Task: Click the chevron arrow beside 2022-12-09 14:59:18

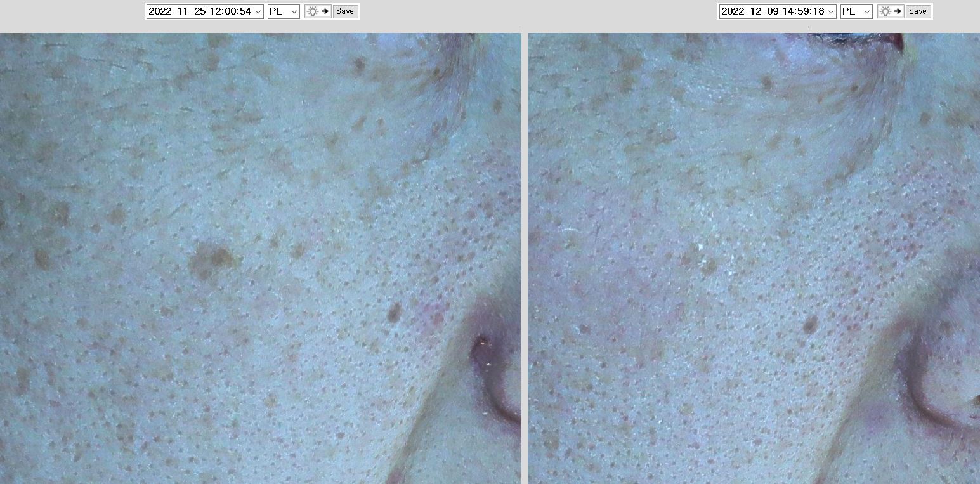Action: point(831,11)
